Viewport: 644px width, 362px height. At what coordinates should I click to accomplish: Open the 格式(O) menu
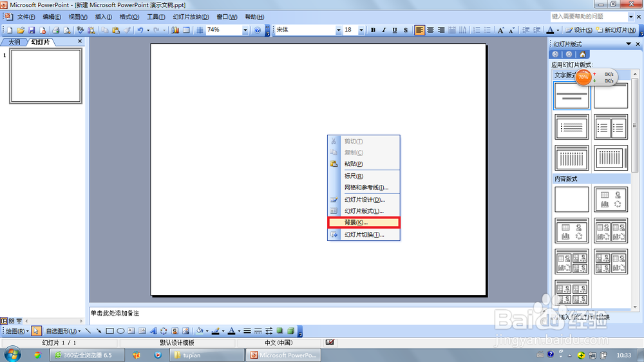(129, 17)
